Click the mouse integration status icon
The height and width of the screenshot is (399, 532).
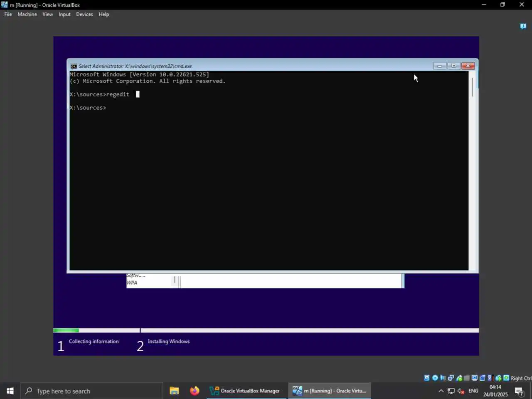pyautogui.click(x=498, y=378)
